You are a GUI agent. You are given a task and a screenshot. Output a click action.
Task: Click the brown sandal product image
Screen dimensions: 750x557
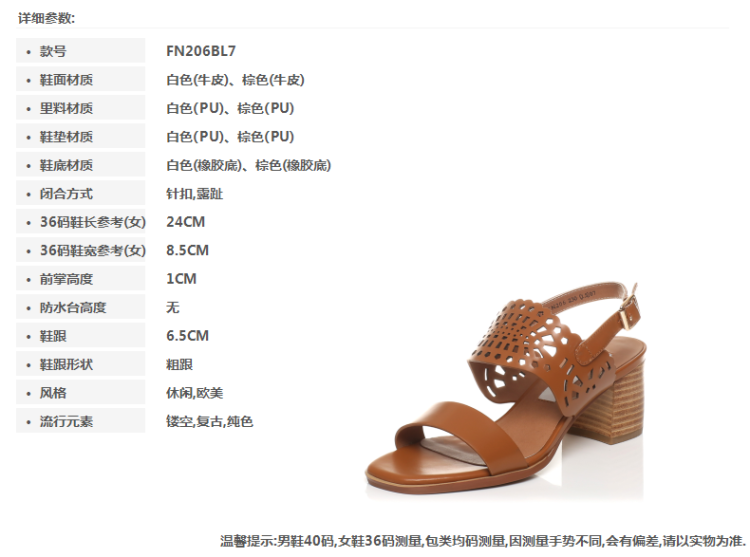pyautogui.click(x=506, y=388)
